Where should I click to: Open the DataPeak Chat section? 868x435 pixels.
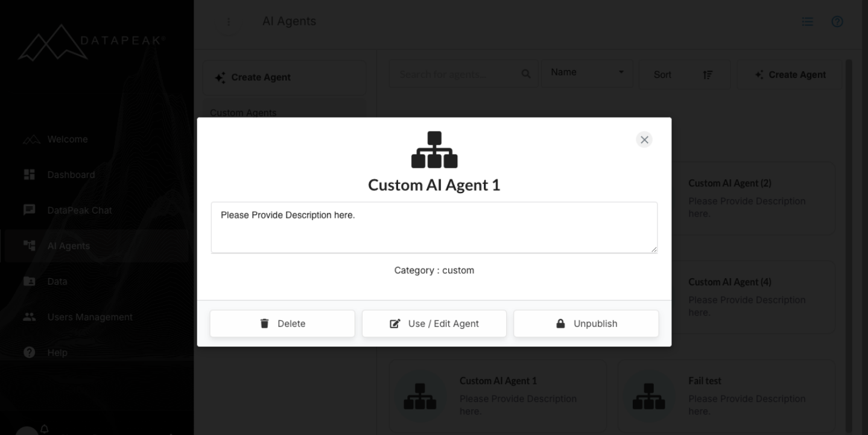[x=78, y=210]
